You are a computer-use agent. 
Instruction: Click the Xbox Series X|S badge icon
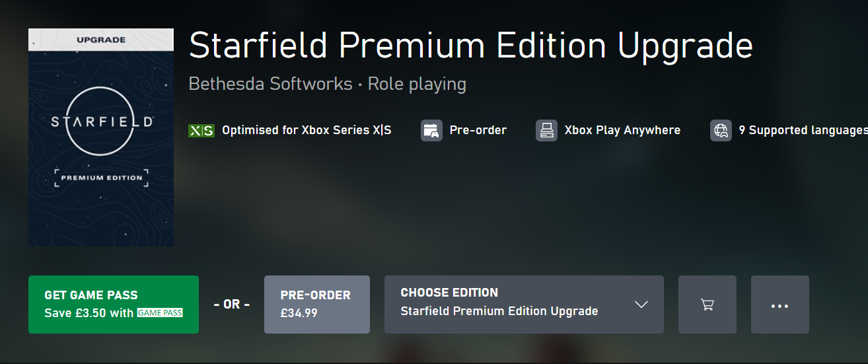[x=201, y=131]
